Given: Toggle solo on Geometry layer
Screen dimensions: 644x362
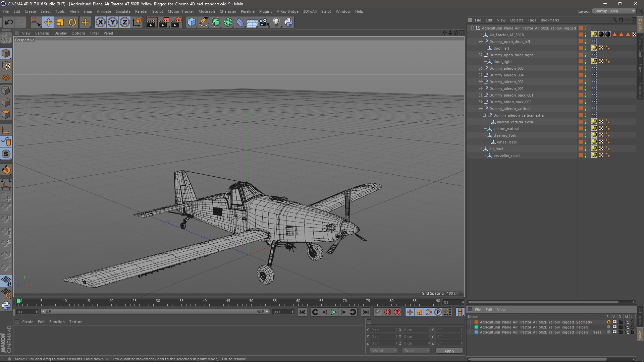Looking at the screenshot, I should pyautogui.click(x=608, y=322).
